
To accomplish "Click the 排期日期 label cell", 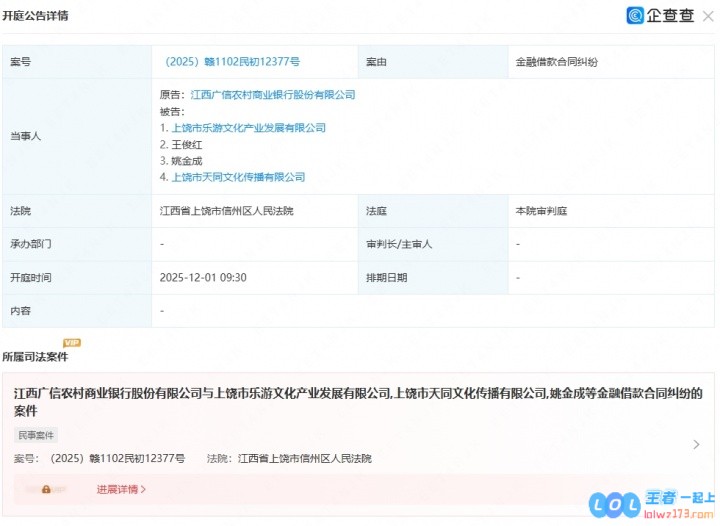I will pos(433,278).
